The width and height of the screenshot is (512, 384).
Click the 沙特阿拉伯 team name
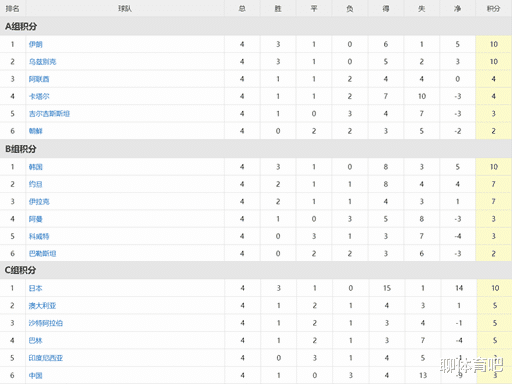[x=46, y=323]
